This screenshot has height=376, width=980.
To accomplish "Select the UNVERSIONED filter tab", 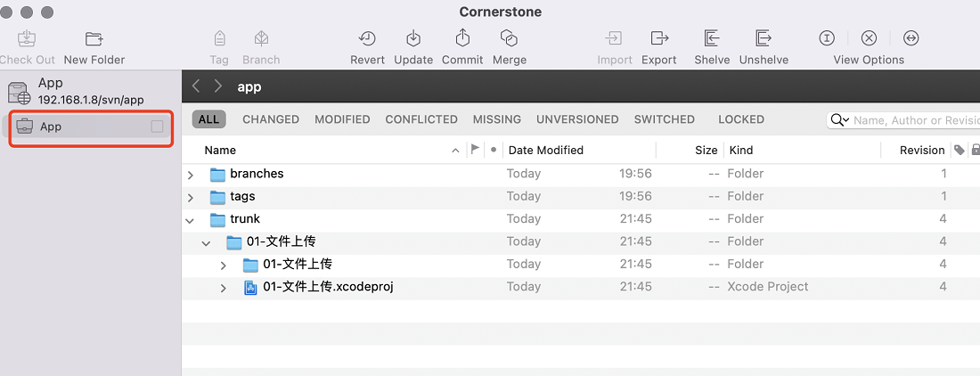I will [577, 119].
